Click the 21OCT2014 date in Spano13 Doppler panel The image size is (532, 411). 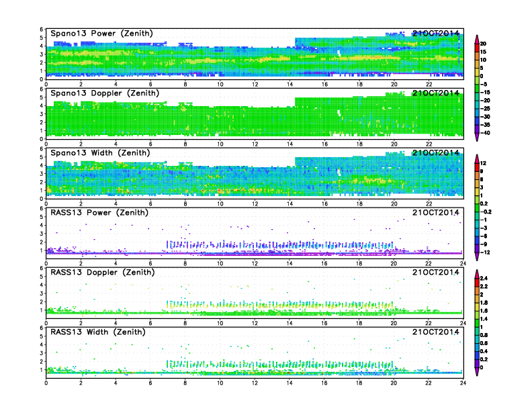(x=436, y=93)
